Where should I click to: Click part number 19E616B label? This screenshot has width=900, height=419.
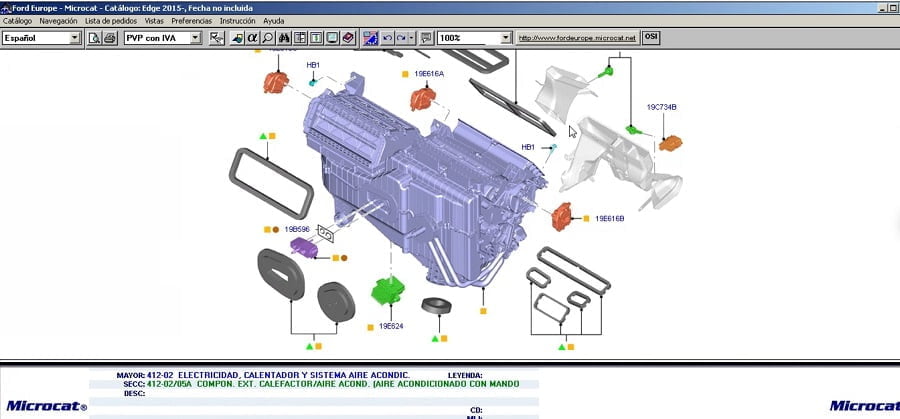click(610, 218)
